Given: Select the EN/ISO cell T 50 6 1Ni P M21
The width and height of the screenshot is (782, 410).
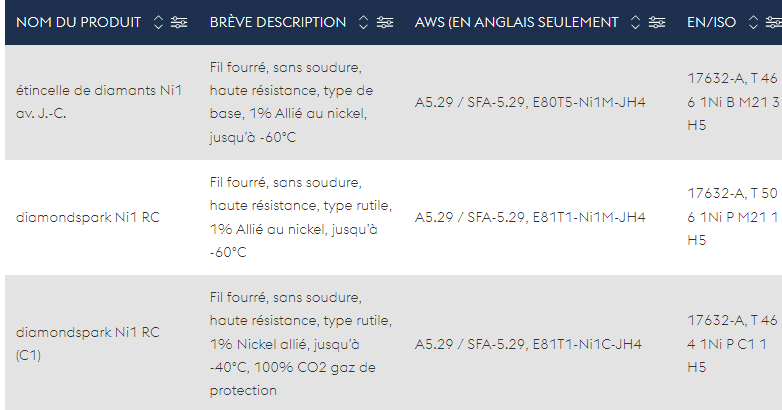Looking at the screenshot, I should coord(733,216).
